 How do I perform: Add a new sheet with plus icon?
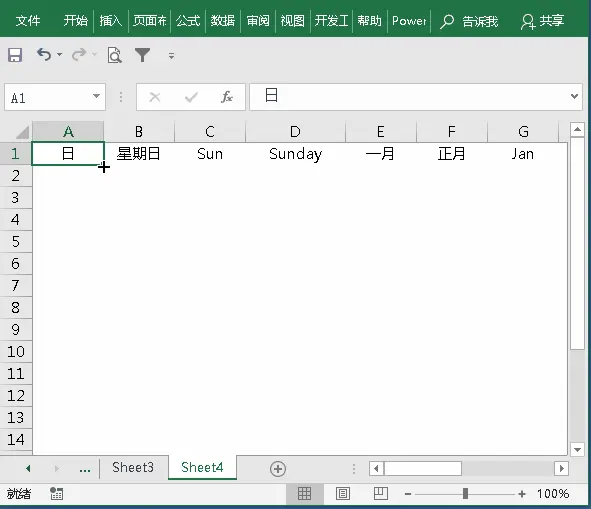click(278, 469)
